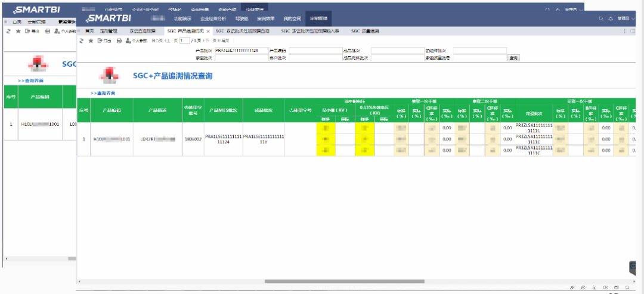Open the 企业经营分析 menu in front window
This screenshot has height=294, width=644.
coord(213,18)
